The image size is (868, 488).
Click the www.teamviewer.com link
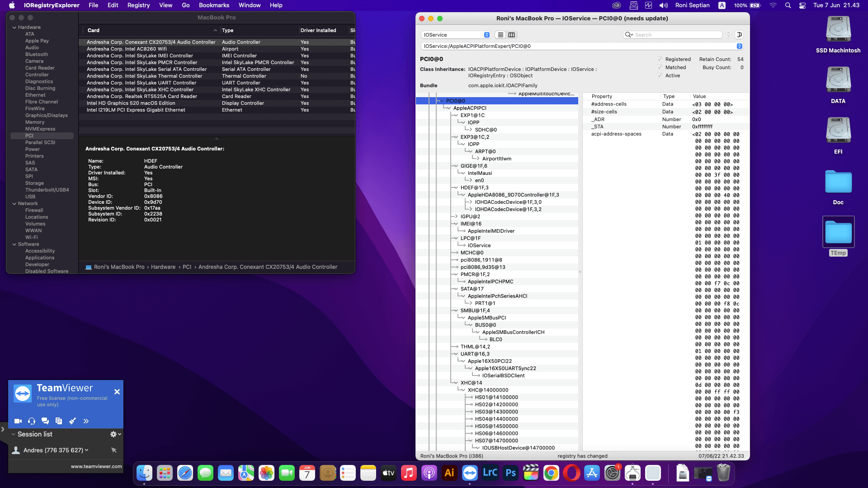[96, 466]
